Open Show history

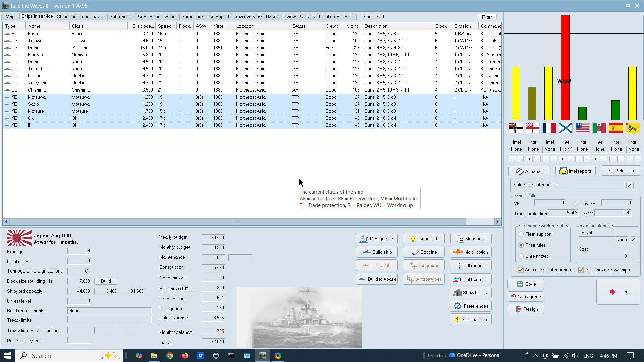pyautogui.click(x=471, y=293)
